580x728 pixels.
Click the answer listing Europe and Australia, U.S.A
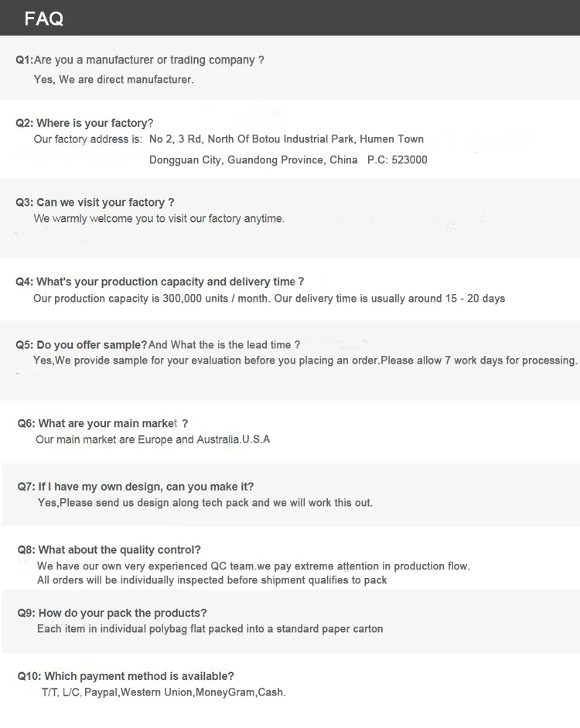tap(153, 440)
